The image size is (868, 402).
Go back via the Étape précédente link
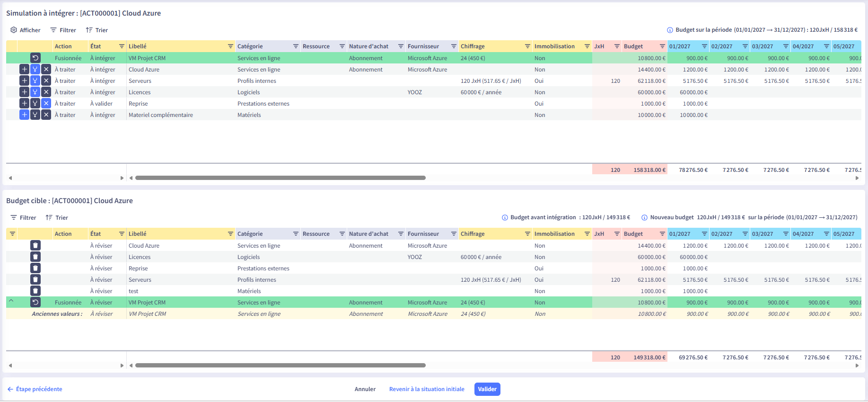[35, 389]
